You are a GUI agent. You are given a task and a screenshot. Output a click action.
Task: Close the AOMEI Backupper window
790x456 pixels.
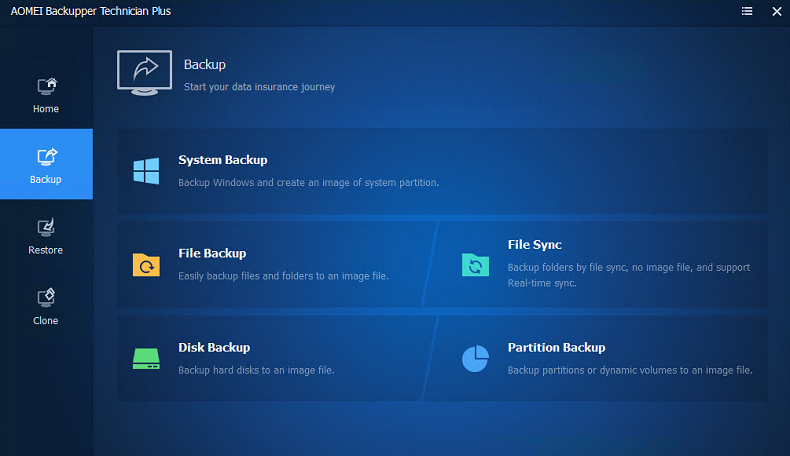tap(776, 11)
